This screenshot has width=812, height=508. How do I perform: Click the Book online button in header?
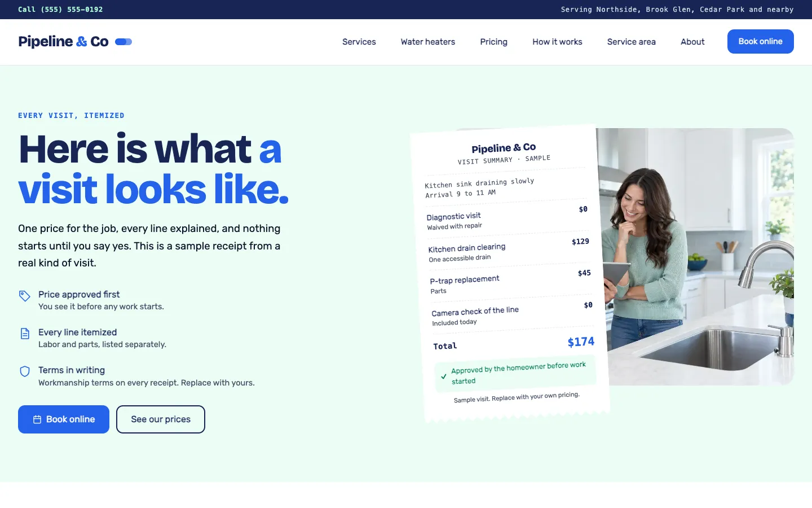(761, 42)
